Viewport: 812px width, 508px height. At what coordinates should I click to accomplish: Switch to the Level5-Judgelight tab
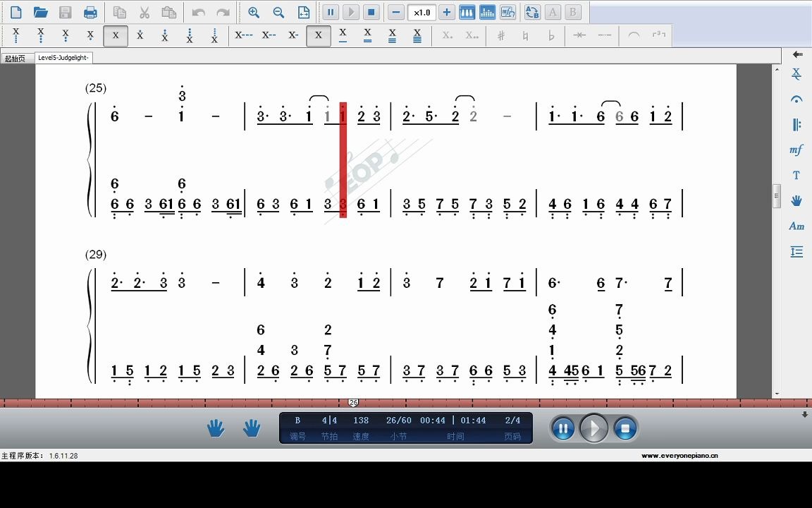pyautogui.click(x=63, y=58)
